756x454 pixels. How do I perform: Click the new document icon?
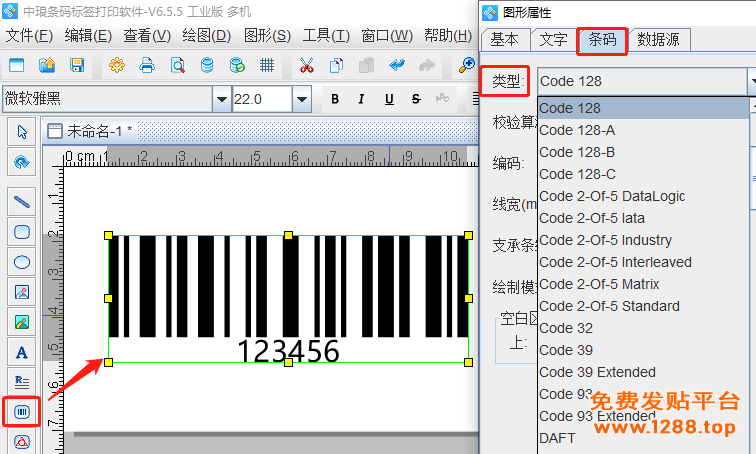pos(17,65)
